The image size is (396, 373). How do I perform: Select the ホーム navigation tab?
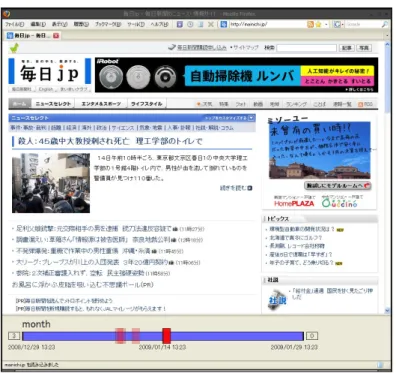coord(19,104)
